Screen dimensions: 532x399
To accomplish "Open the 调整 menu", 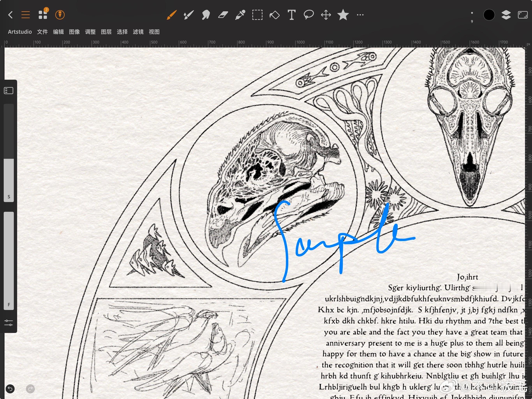I will coord(90,32).
